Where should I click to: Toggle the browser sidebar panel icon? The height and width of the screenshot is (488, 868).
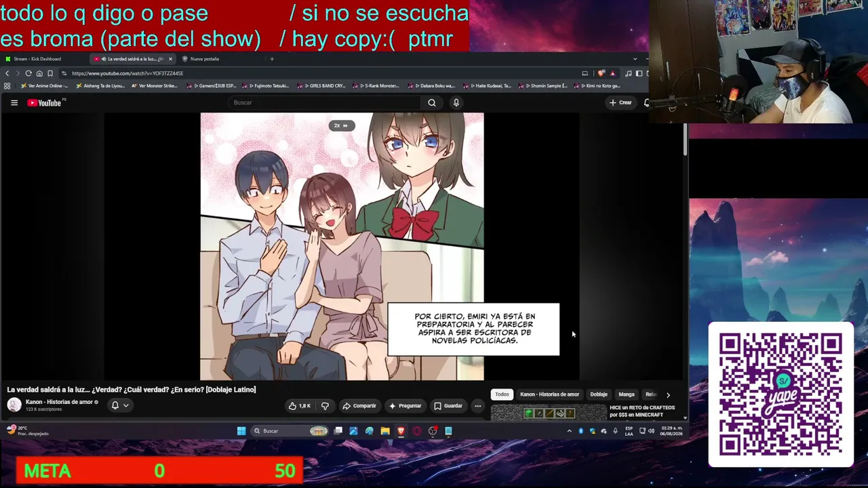[x=639, y=73]
